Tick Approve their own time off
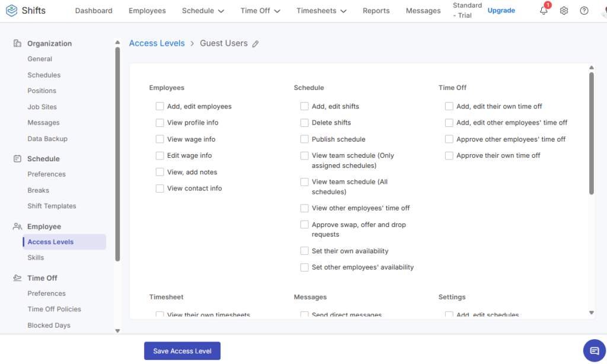 [449, 155]
